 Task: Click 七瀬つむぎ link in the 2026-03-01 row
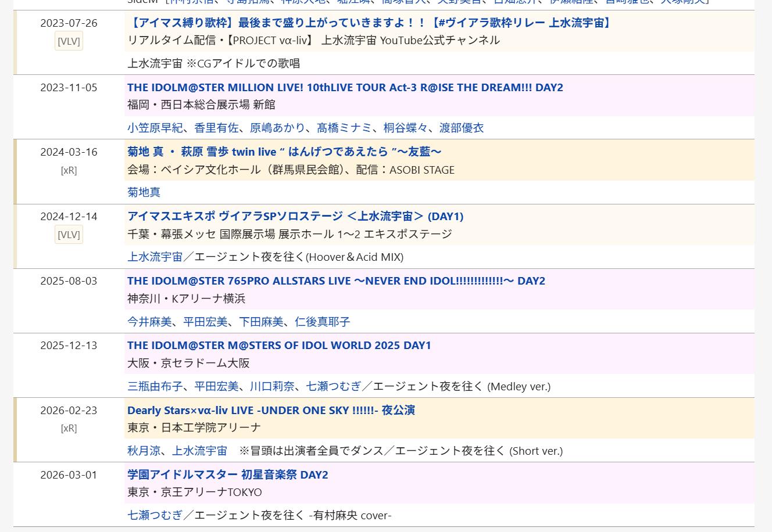point(155,515)
